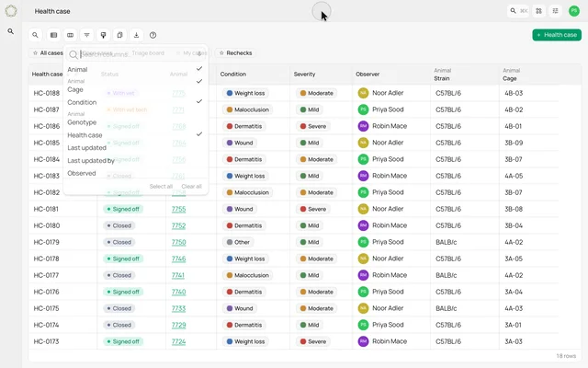Sort by the Condition column header

click(x=233, y=74)
